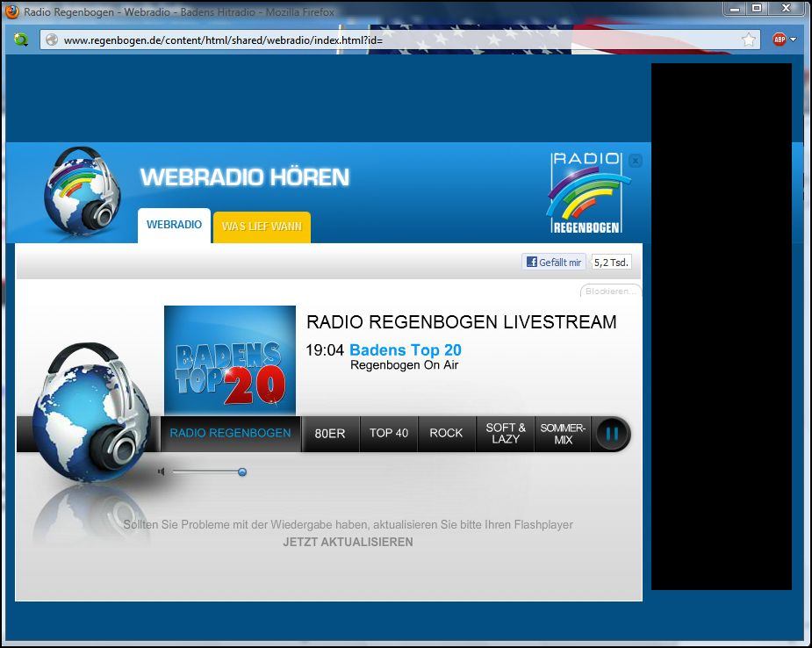Click the site identity globe icon
The width and height of the screenshot is (812, 648).
[51, 40]
